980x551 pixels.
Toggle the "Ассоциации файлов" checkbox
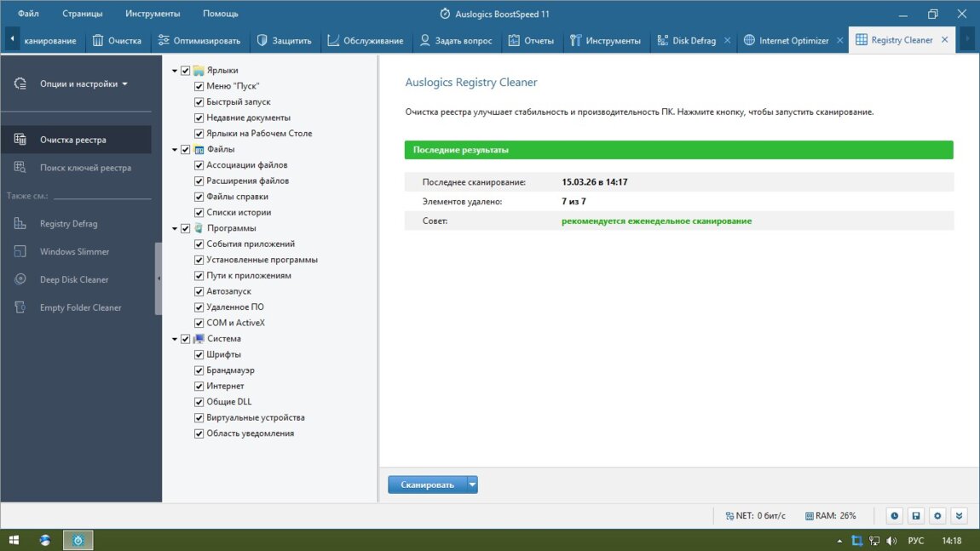coord(199,165)
